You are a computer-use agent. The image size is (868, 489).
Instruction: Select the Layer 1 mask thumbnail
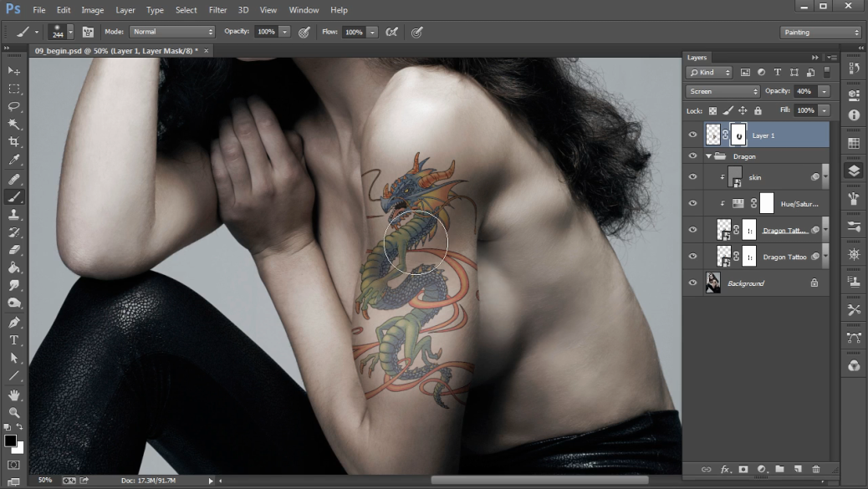(x=738, y=135)
